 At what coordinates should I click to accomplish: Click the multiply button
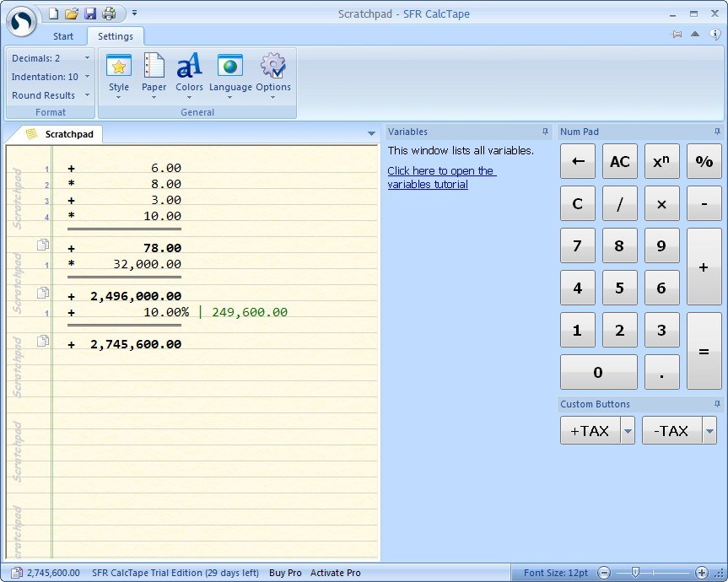661,203
